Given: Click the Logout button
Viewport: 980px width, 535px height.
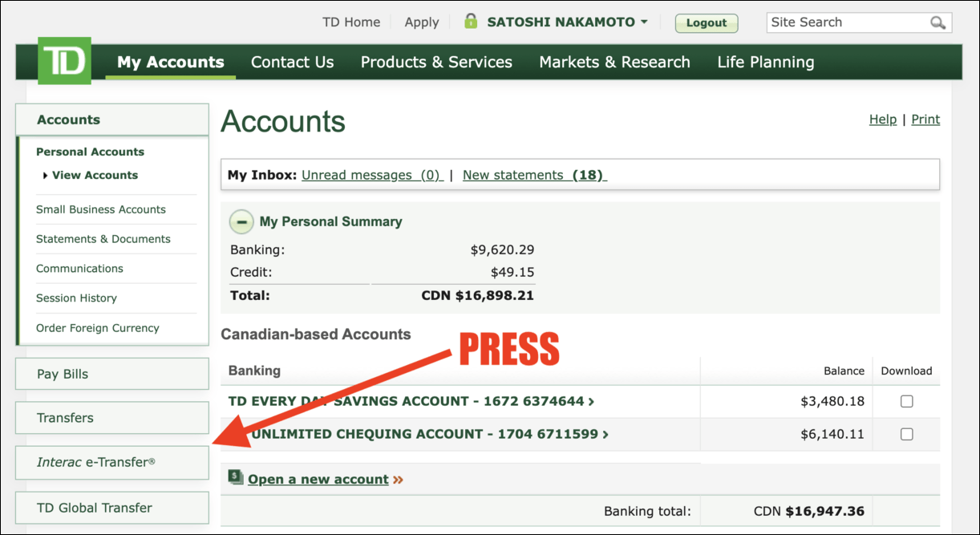Looking at the screenshot, I should [706, 23].
